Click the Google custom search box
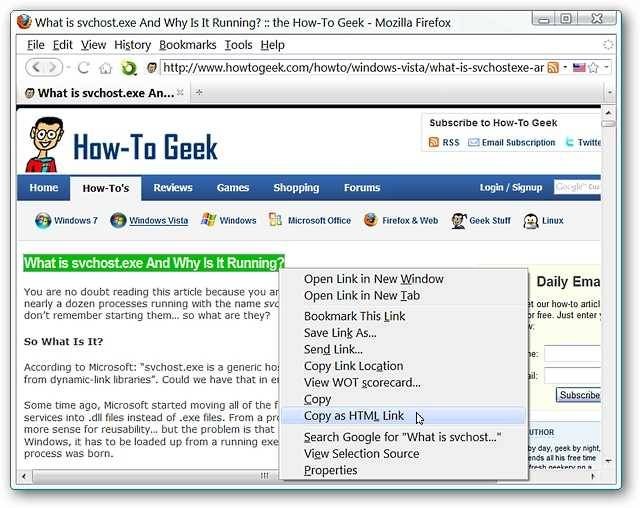 click(x=577, y=187)
